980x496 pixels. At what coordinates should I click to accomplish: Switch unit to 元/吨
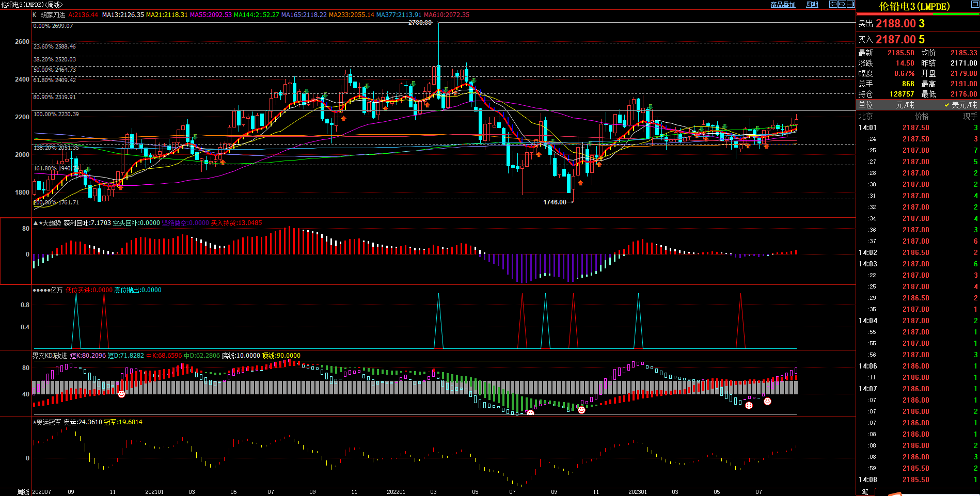(x=904, y=105)
